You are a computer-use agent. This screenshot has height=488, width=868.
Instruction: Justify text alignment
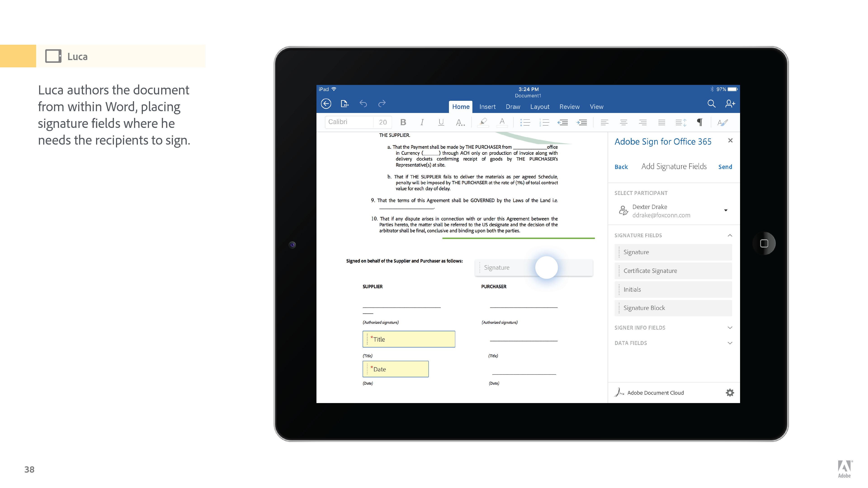click(x=662, y=122)
